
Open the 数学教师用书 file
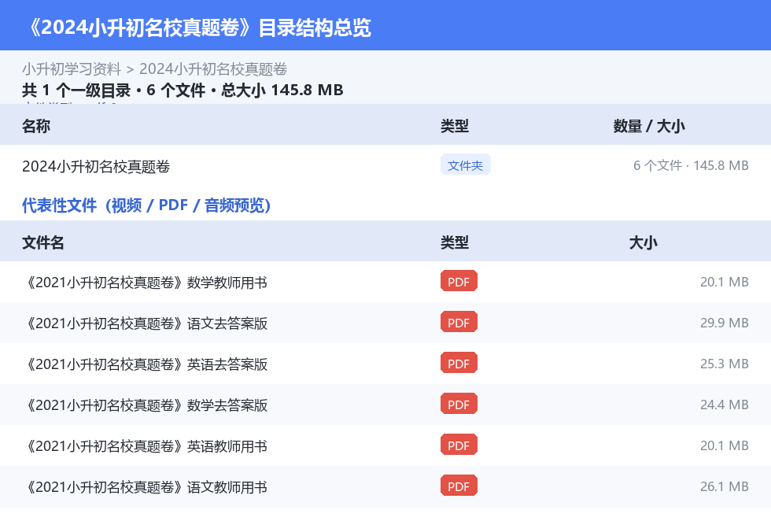pyautogui.click(x=145, y=283)
